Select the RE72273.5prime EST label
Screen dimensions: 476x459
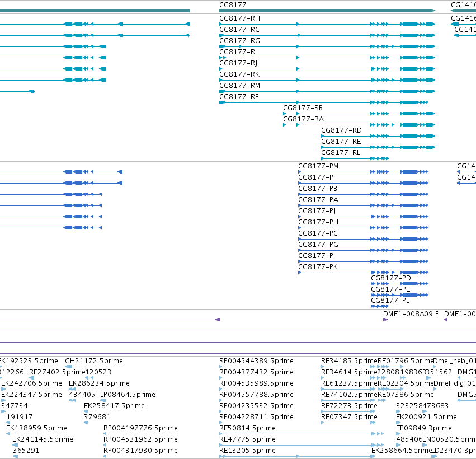tap(349, 406)
